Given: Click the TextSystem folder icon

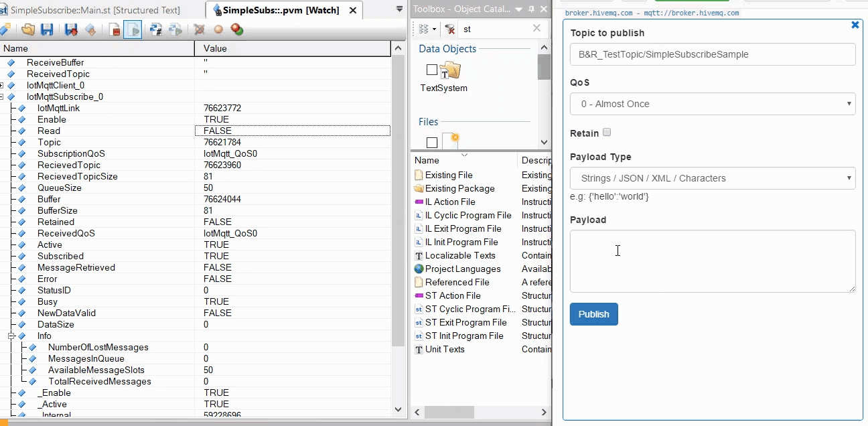Looking at the screenshot, I should click(450, 70).
